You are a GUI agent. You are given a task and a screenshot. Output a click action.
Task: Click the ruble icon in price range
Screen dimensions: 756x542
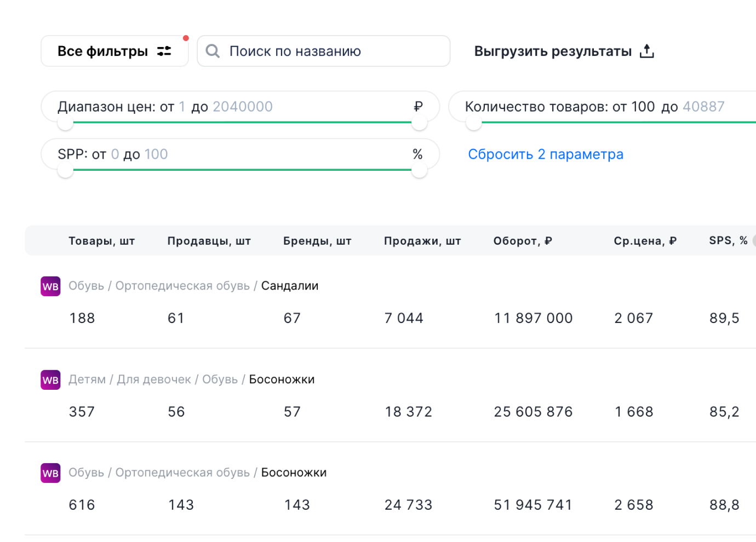coord(418,106)
